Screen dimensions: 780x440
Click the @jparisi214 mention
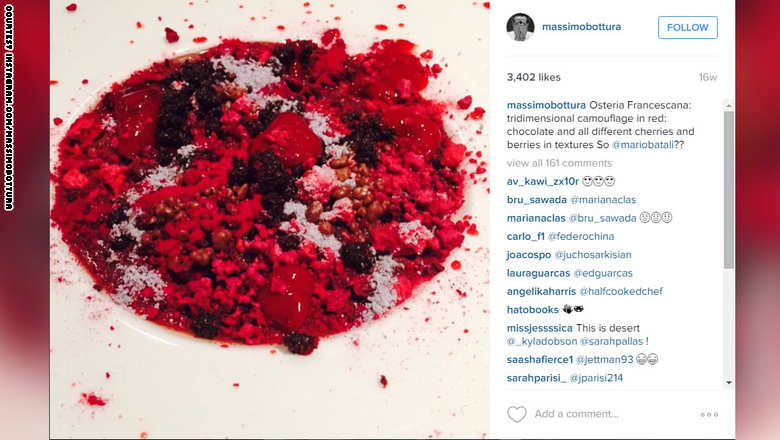pos(596,378)
